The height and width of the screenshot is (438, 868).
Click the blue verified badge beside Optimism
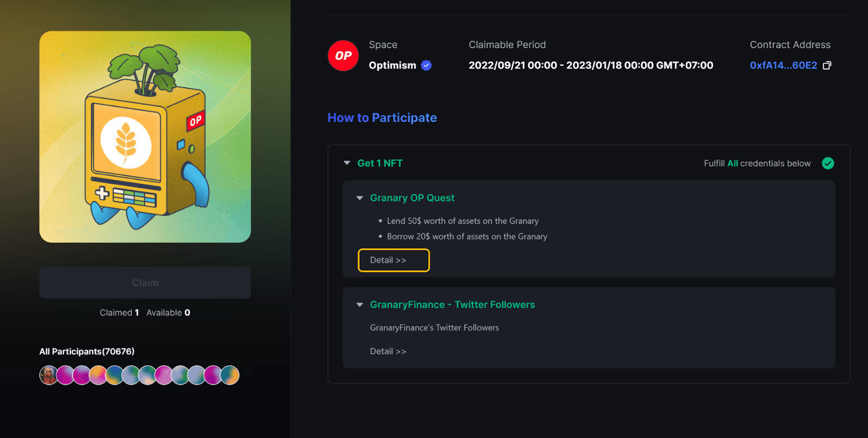click(426, 65)
